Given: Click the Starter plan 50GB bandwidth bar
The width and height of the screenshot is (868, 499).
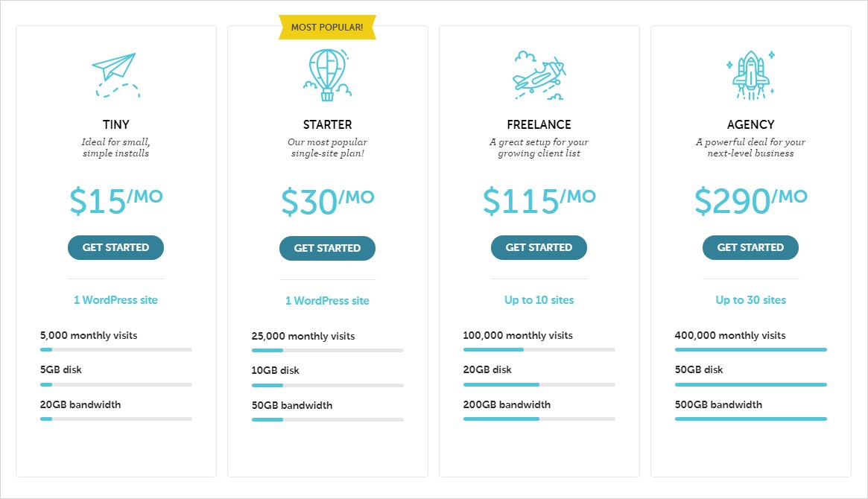Looking at the screenshot, I should 328,419.
